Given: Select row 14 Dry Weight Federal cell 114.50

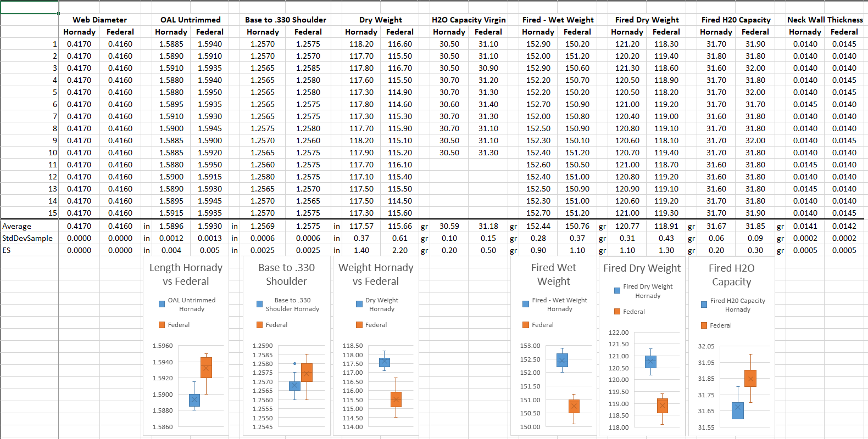Looking at the screenshot, I should (x=400, y=201).
